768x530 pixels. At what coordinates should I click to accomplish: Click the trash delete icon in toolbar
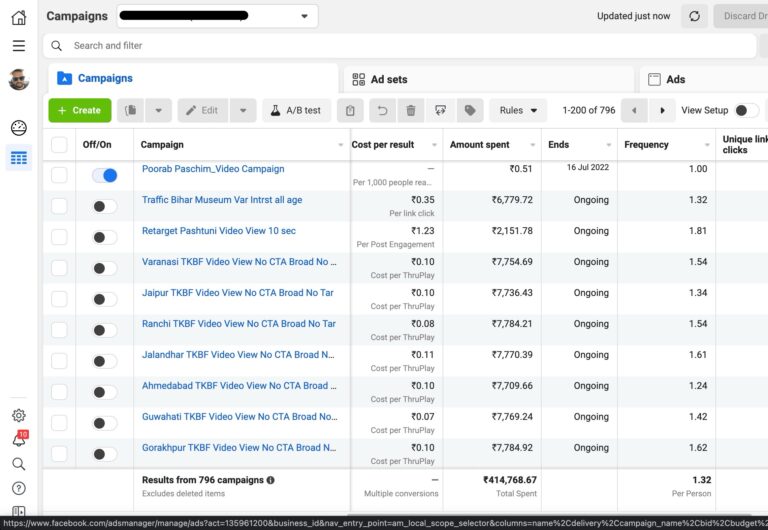tap(411, 111)
